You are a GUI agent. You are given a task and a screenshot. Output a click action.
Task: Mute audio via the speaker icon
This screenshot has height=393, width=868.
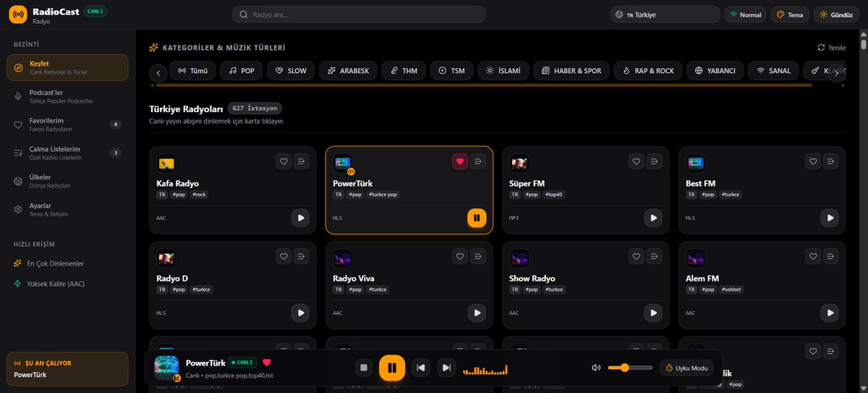596,368
